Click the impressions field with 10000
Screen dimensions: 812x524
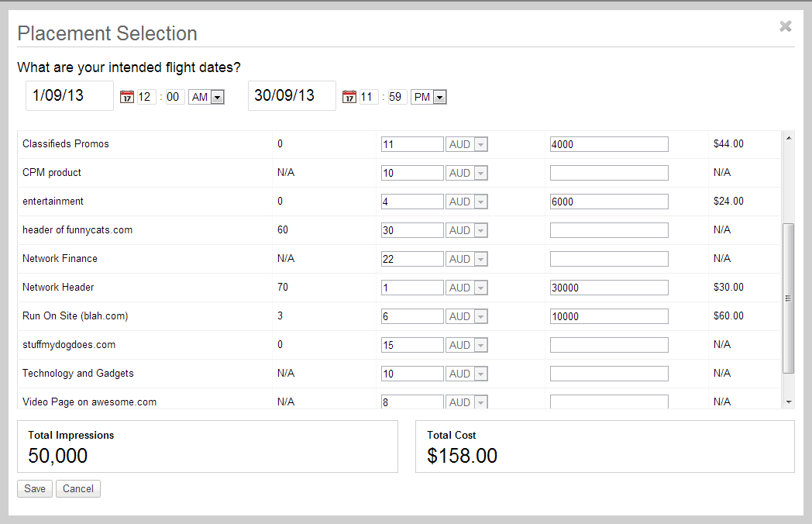(609, 316)
